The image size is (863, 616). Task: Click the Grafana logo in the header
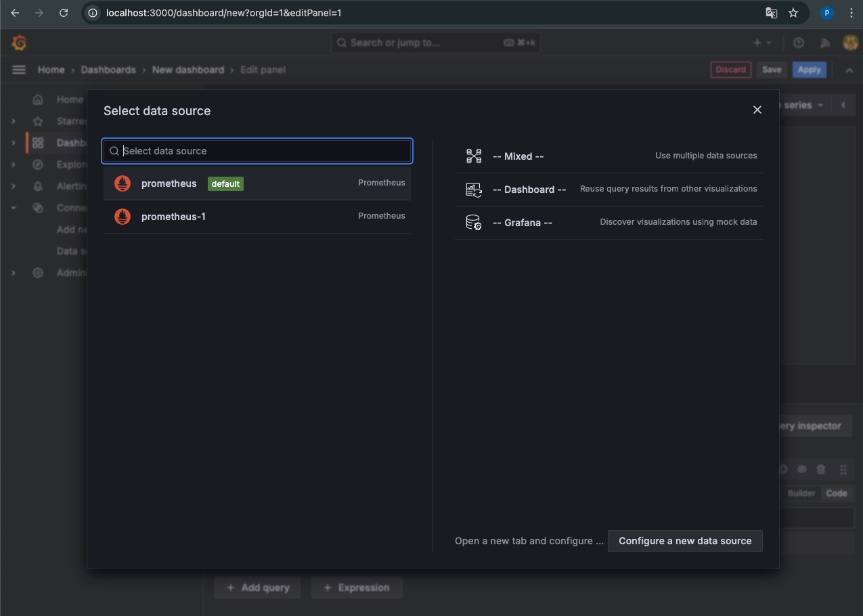(19, 43)
